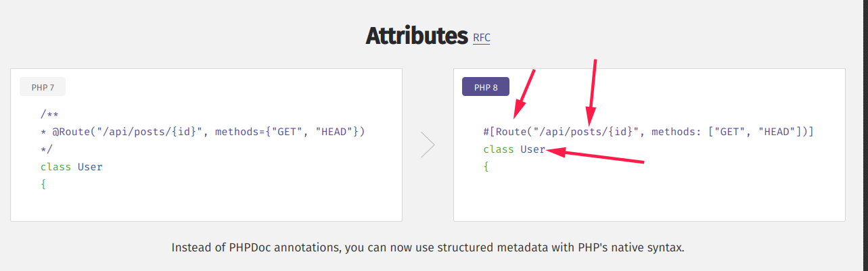Click the description sentence about PHPDoc annotations
Screen dimensions: 868x271
click(x=428, y=247)
